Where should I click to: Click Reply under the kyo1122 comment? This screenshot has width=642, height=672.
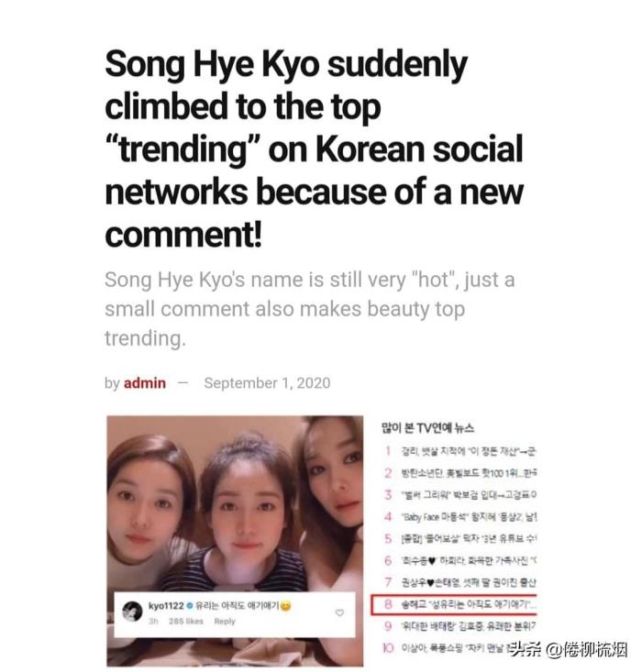(x=225, y=621)
